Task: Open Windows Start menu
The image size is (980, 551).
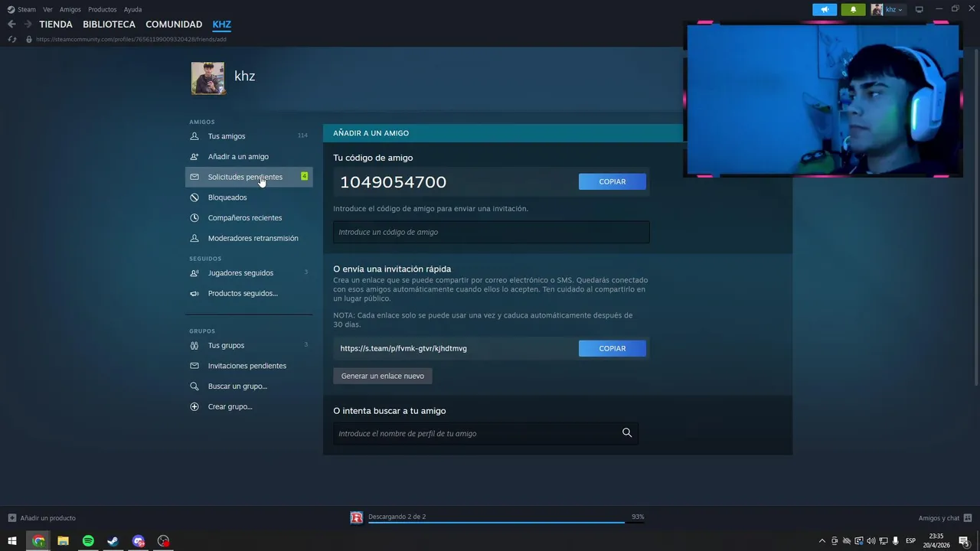Action: coord(12,541)
